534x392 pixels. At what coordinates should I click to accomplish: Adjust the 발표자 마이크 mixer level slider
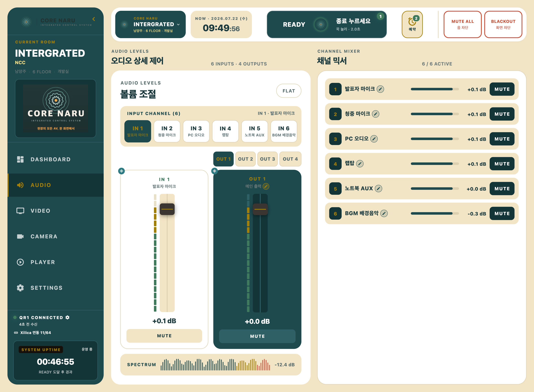(x=435, y=89)
